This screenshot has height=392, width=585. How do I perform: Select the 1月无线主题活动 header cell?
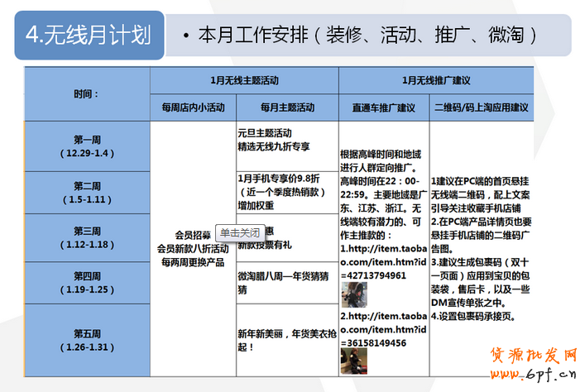point(244,80)
